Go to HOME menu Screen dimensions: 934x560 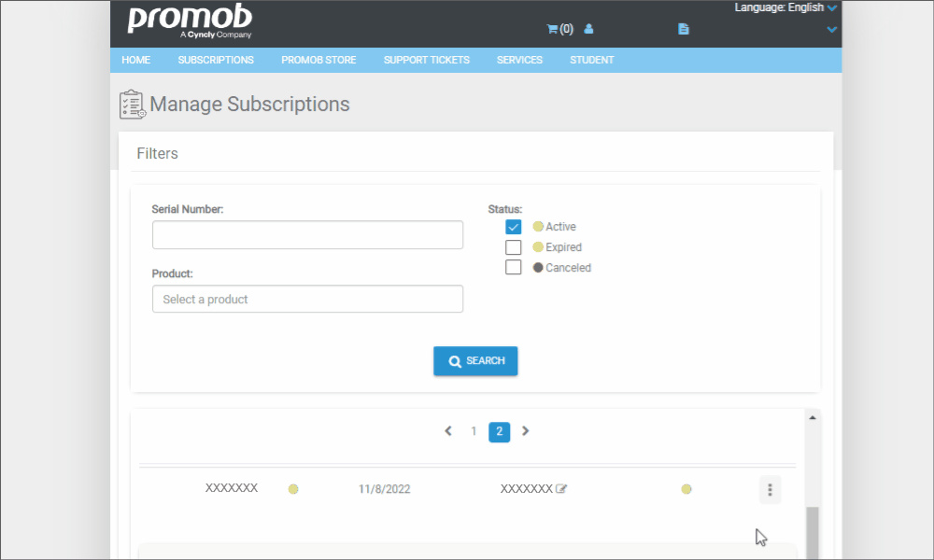[135, 60]
